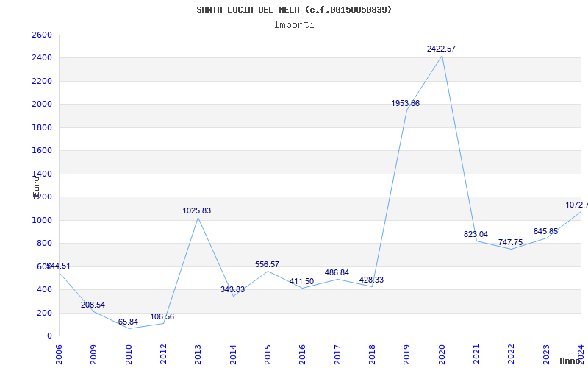Click the y-axis value 800
The image size is (588, 368).
click(44, 244)
